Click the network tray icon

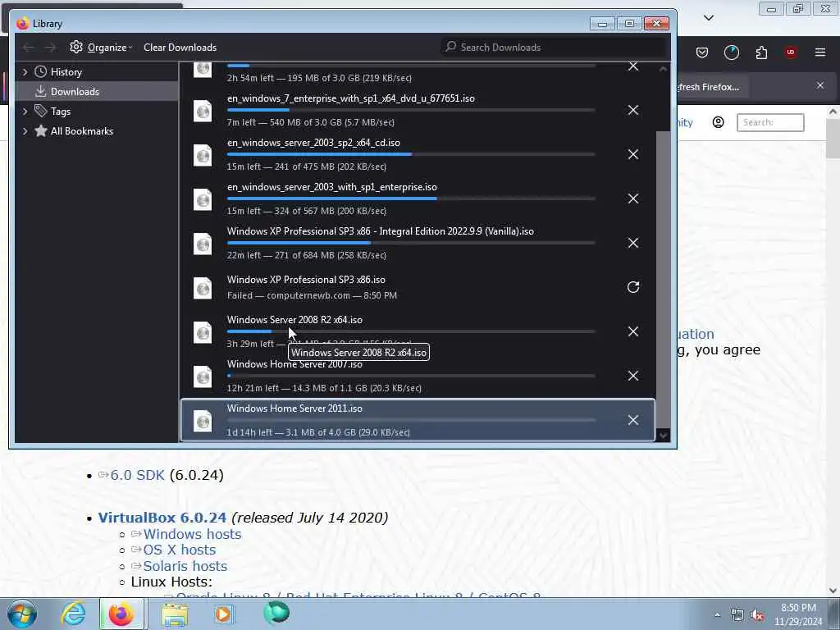pyautogui.click(x=737, y=615)
